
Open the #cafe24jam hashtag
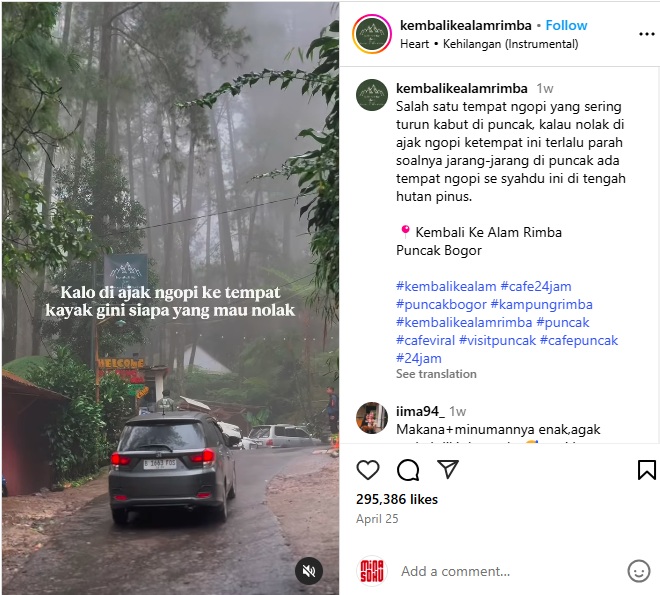[536, 287]
